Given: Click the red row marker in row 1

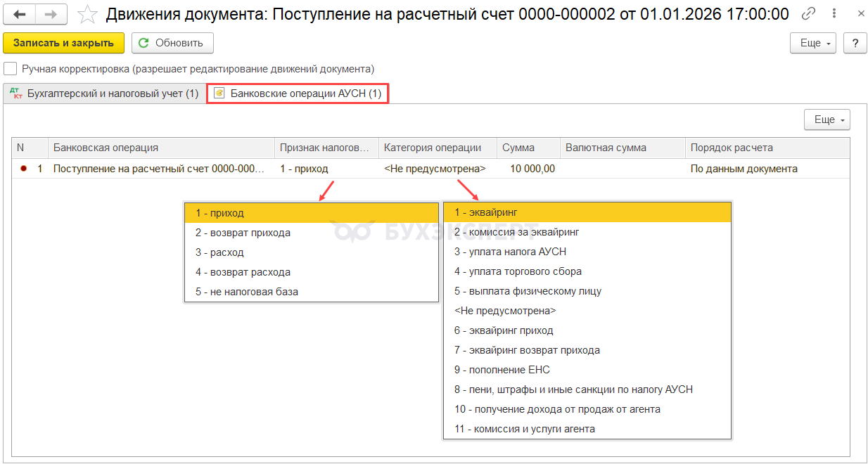Looking at the screenshot, I should tap(25, 169).
